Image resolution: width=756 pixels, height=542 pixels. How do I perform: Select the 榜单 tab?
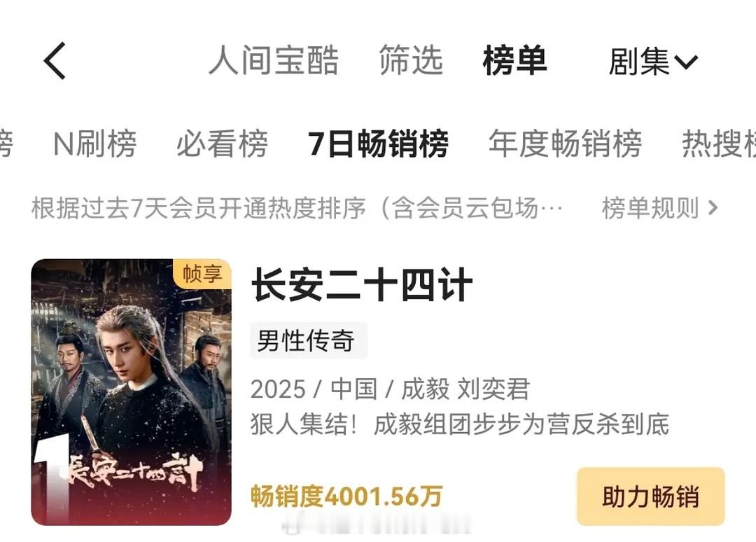[x=515, y=60]
